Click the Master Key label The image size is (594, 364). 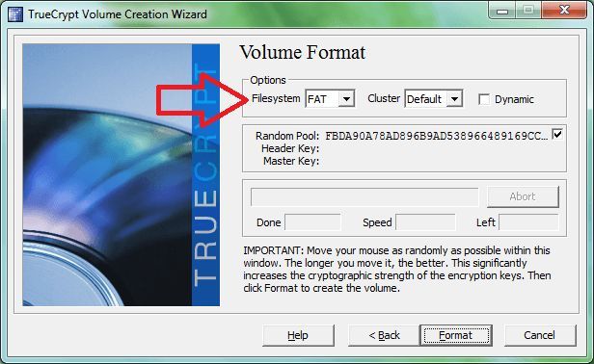[x=291, y=161]
